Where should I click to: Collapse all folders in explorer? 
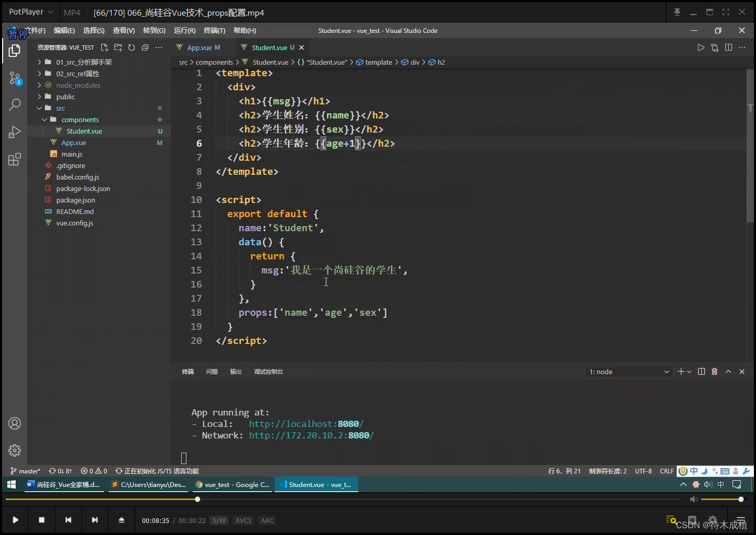[145, 47]
